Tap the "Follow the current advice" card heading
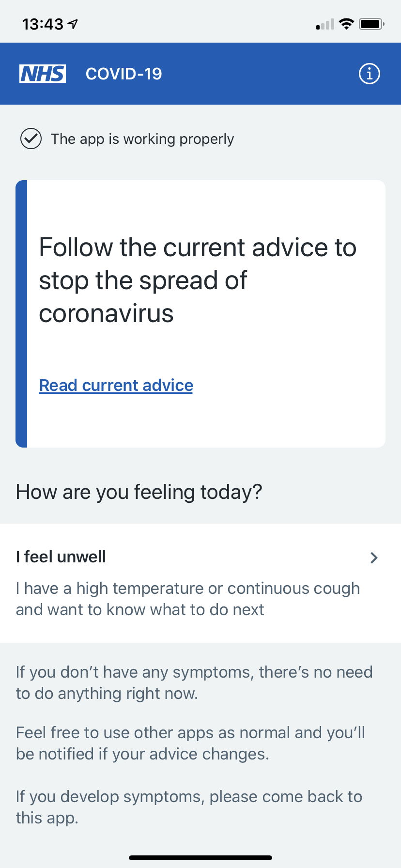The image size is (401, 868). [x=198, y=280]
